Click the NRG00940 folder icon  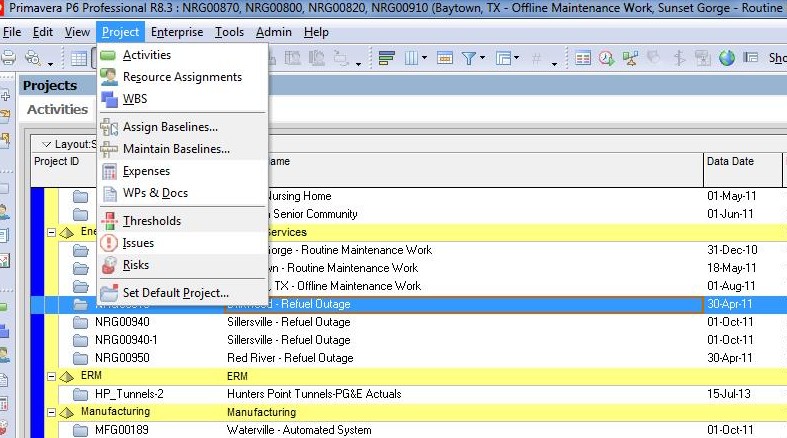[80, 322]
